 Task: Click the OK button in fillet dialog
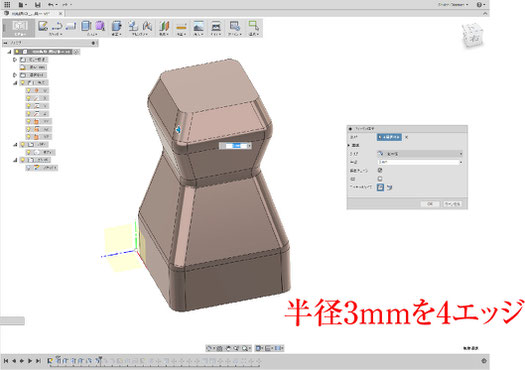(x=430, y=204)
